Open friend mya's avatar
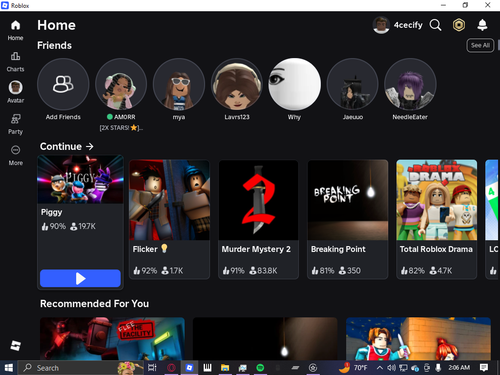 click(179, 84)
